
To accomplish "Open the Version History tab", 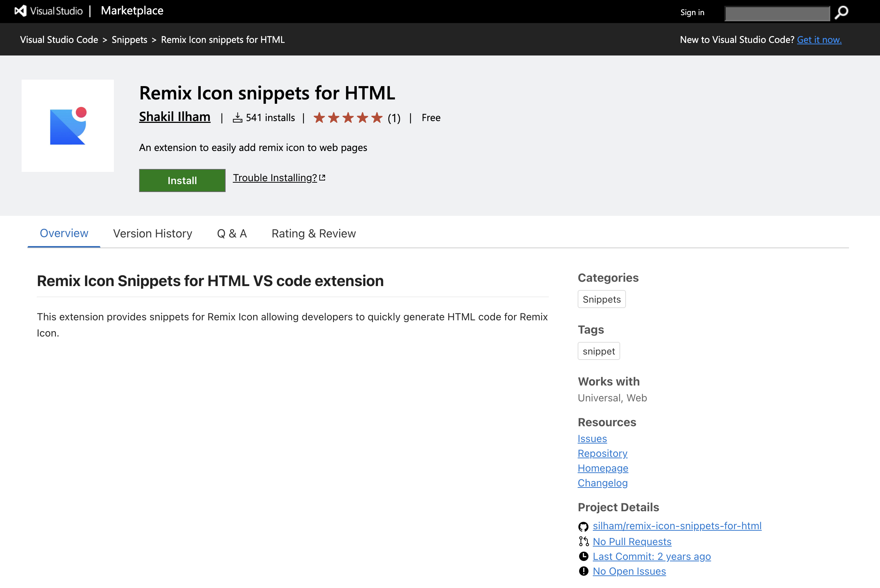I will pyautogui.click(x=152, y=233).
